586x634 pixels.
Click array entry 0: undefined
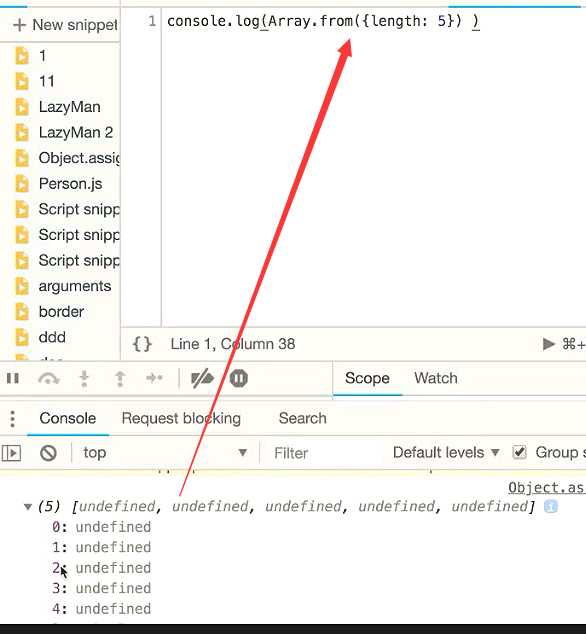click(x=102, y=527)
